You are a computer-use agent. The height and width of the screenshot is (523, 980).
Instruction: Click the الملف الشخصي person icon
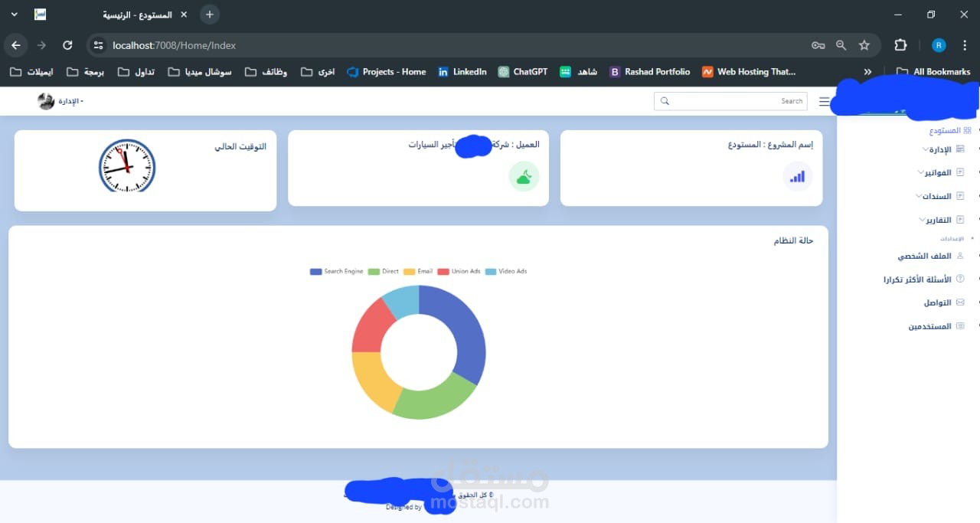pyautogui.click(x=961, y=256)
